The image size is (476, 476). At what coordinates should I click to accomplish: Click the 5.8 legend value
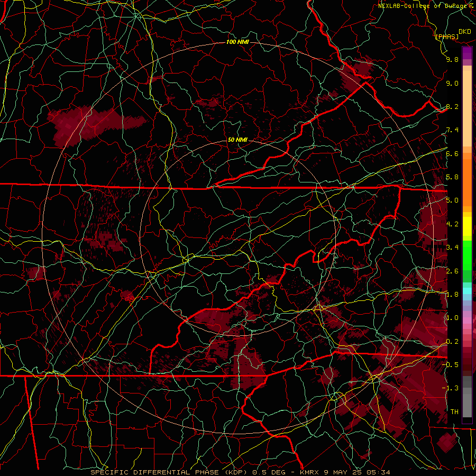pos(452,177)
